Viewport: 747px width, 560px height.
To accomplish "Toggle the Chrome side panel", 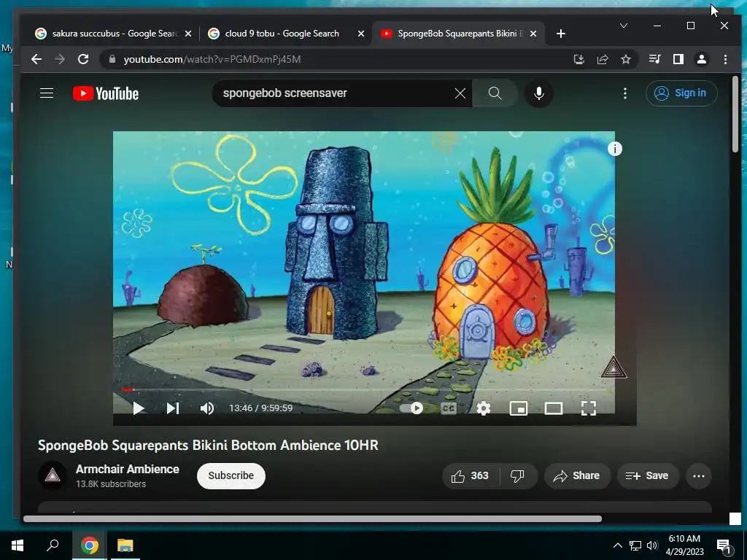I will coord(678,59).
